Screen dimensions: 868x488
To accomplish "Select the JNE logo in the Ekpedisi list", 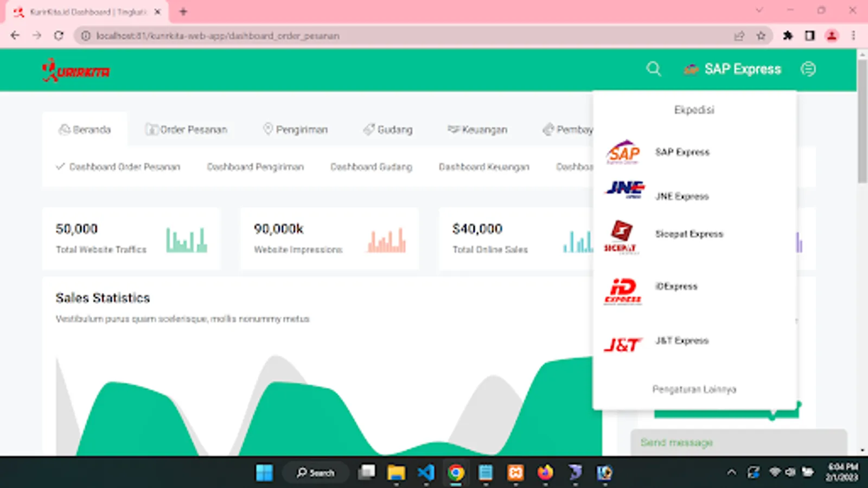I will (625, 189).
